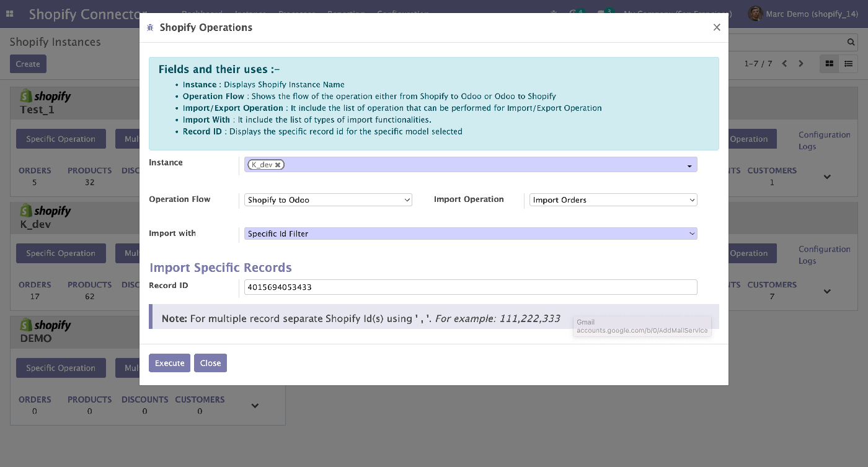Click the Shopify logo on DEMO card
Screen dimensions: 868x467
click(x=46, y=325)
